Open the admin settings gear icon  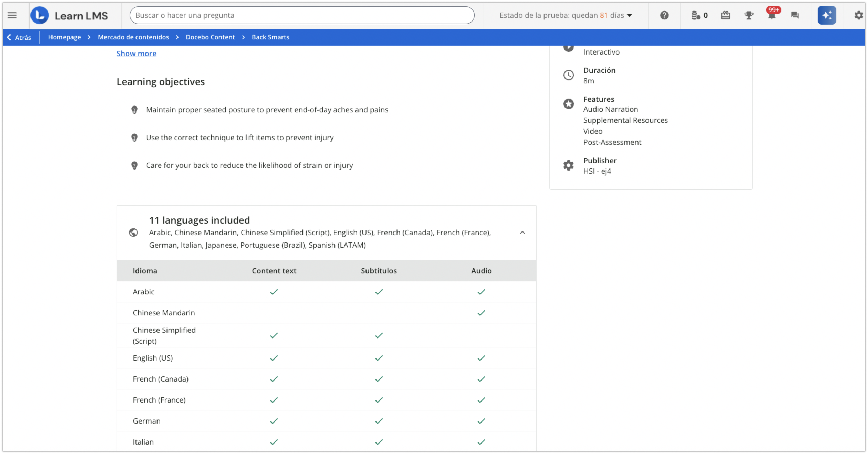pos(859,15)
